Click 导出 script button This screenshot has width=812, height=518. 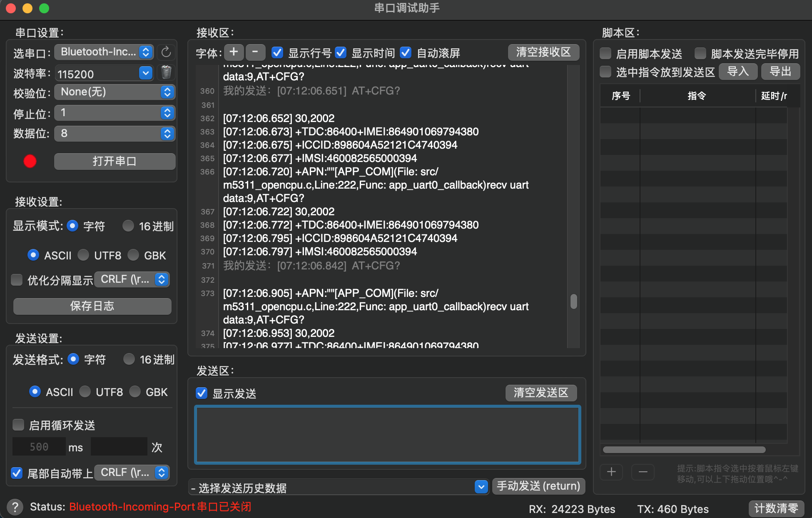click(x=780, y=72)
